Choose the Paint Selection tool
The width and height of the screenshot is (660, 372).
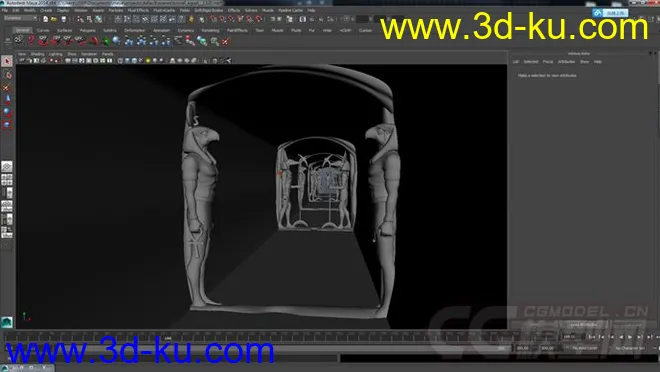click(7, 87)
